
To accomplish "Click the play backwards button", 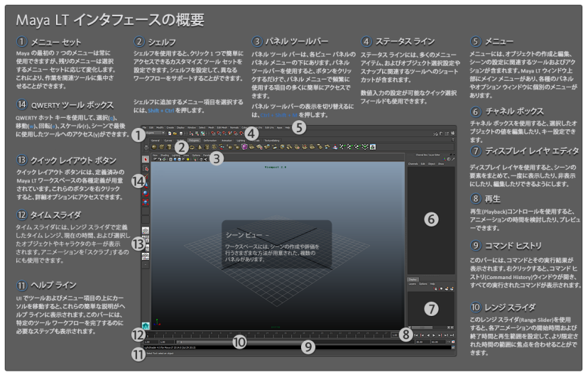I will (x=428, y=335).
